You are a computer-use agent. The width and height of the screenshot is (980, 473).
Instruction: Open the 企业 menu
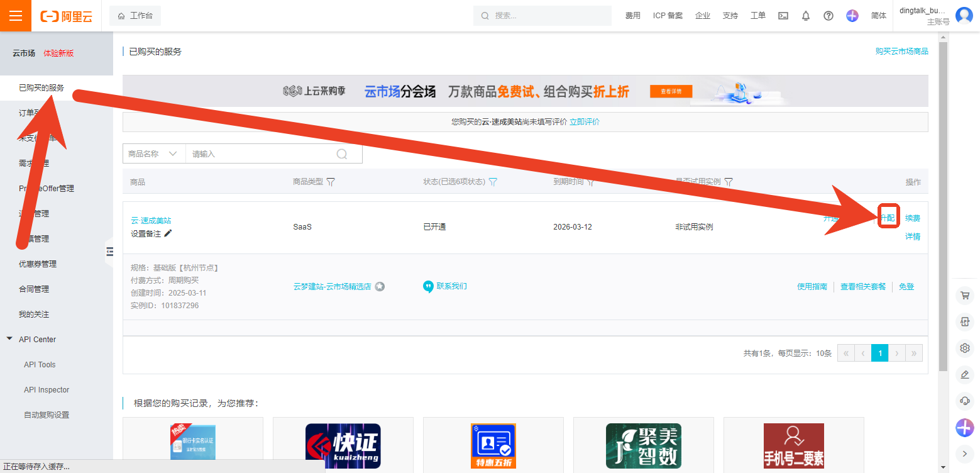pyautogui.click(x=703, y=16)
